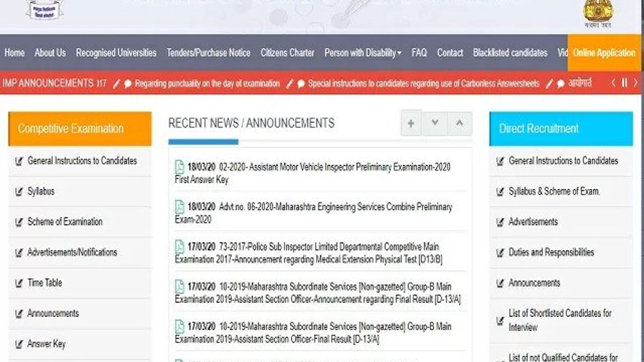This screenshot has width=644, height=362.
Task: Click pencil icon before punctuality announcement
Action: pyautogui.click(x=116, y=84)
